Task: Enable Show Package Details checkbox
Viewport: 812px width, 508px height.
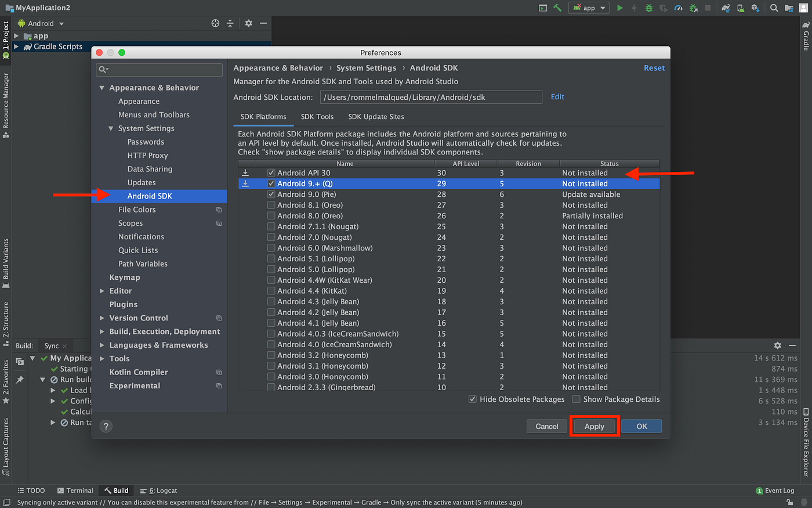Action: pyautogui.click(x=576, y=399)
